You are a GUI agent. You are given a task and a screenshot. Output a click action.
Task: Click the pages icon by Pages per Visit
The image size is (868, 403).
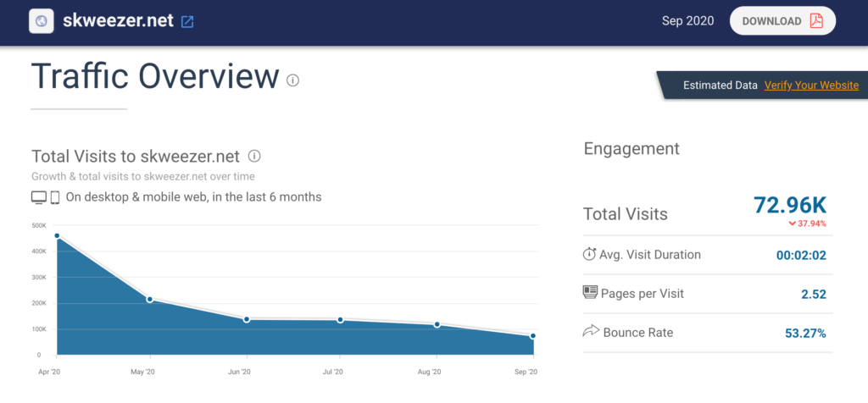pos(591,292)
